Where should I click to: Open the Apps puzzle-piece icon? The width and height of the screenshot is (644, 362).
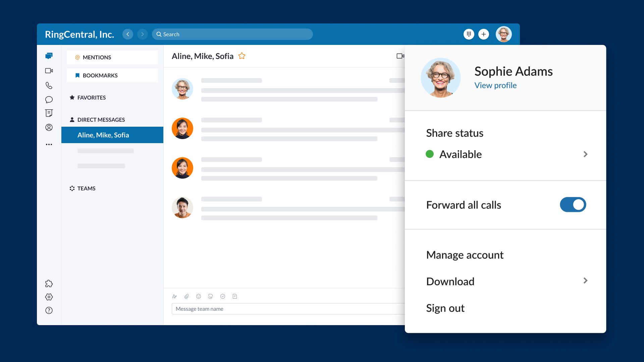point(49,284)
